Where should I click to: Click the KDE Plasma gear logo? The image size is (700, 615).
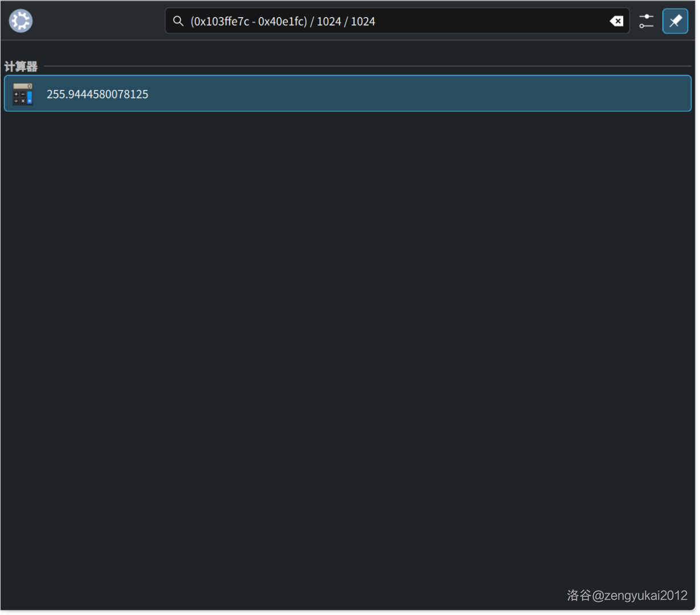[20, 21]
